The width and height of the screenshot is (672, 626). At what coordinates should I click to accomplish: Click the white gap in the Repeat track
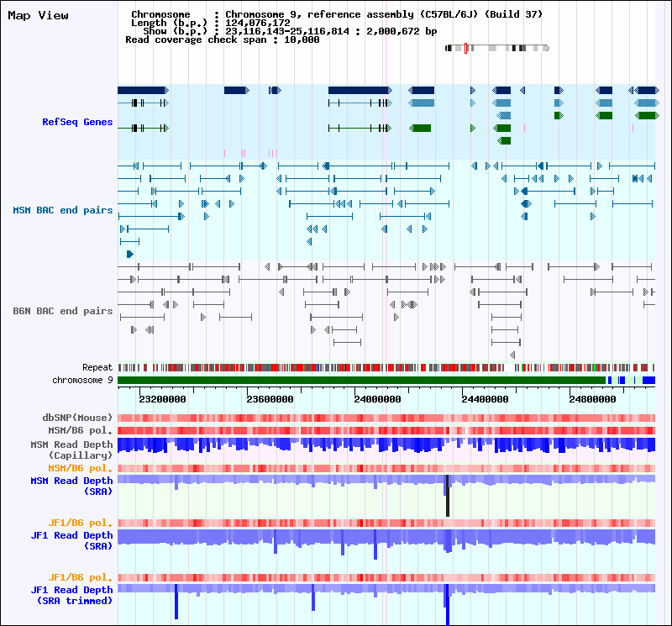[x=509, y=367]
